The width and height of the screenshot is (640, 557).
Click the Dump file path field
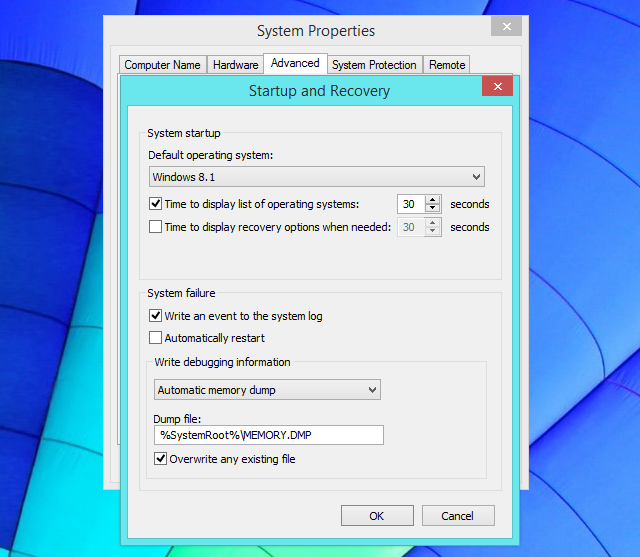(x=269, y=435)
